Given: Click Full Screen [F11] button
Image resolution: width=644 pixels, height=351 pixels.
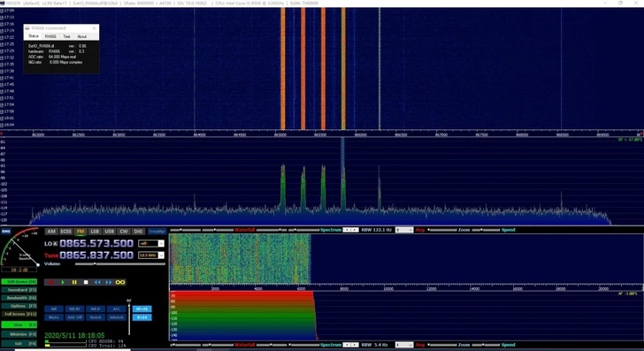Looking at the screenshot, I should (19, 314).
